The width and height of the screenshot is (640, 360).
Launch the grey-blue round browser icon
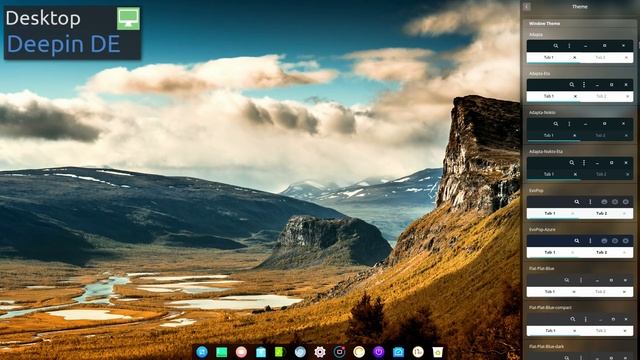(300, 352)
